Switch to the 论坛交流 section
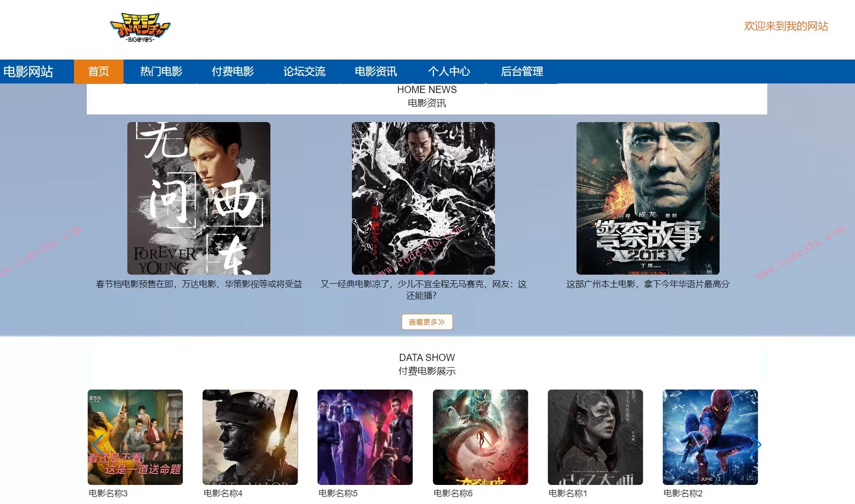Viewport: 855px width, 504px height. tap(304, 72)
